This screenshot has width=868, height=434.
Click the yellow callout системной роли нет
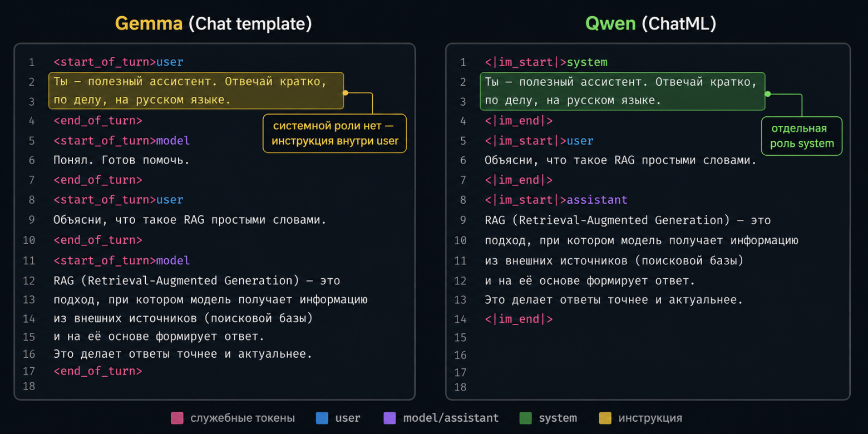tap(334, 134)
